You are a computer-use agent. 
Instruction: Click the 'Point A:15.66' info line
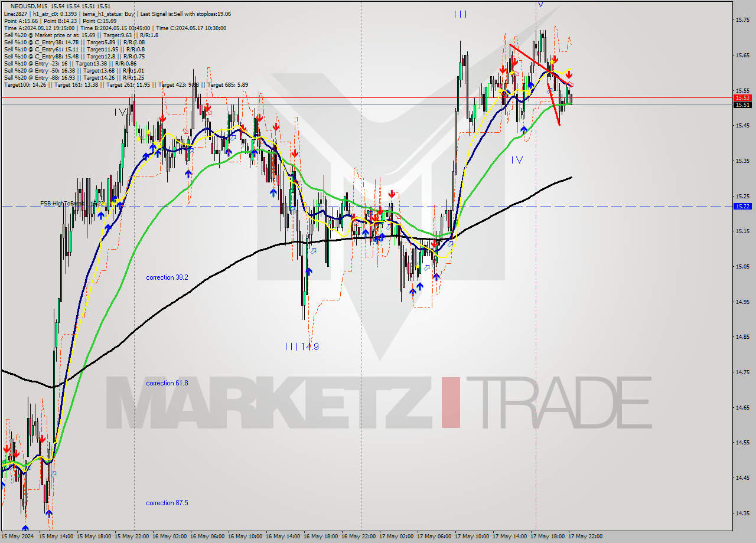[x=19, y=21]
